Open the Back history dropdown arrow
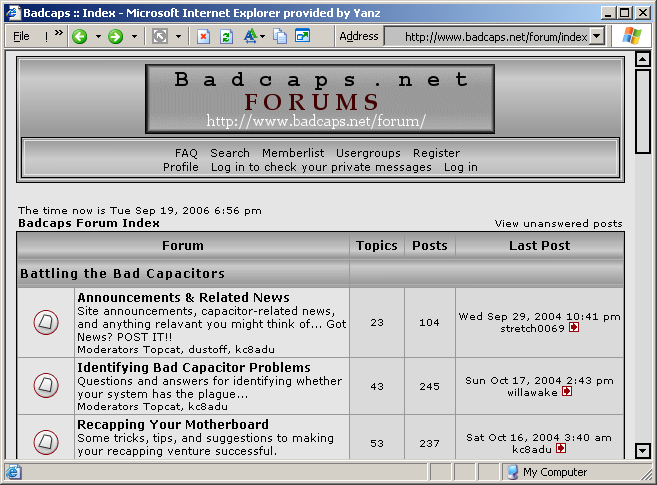 pyautogui.click(x=98, y=36)
